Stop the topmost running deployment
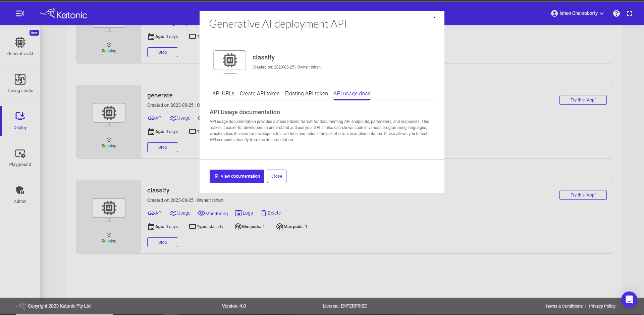This screenshot has width=644, height=315. click(x=163, y=52)
